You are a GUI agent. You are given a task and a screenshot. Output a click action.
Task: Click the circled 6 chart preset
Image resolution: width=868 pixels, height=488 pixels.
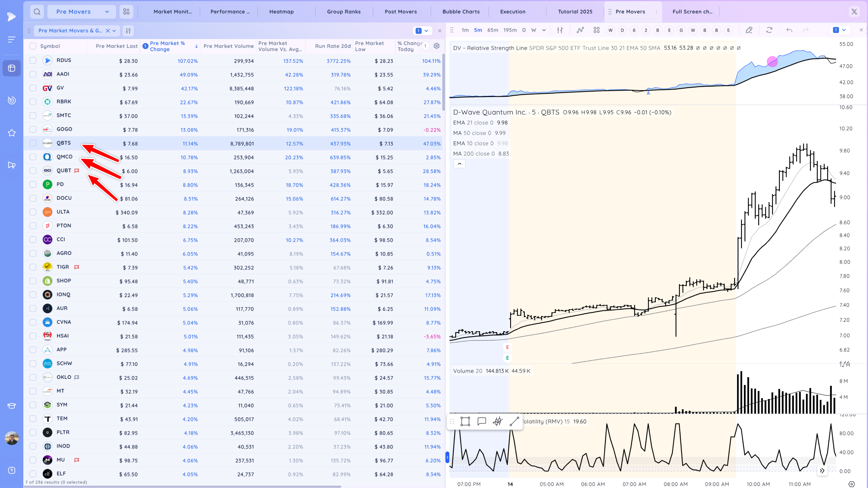tap(634, 30)
